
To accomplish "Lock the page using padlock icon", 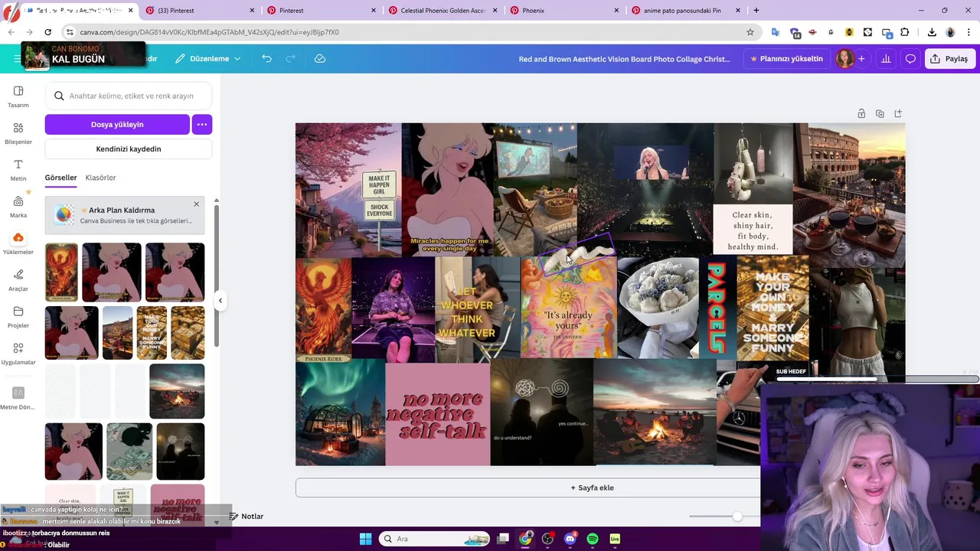I will 861,113.
